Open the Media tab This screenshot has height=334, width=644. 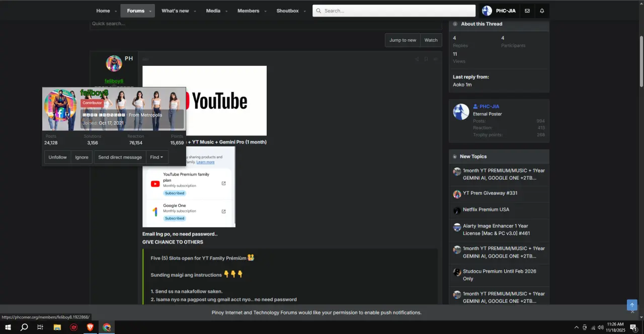(213, 11)
